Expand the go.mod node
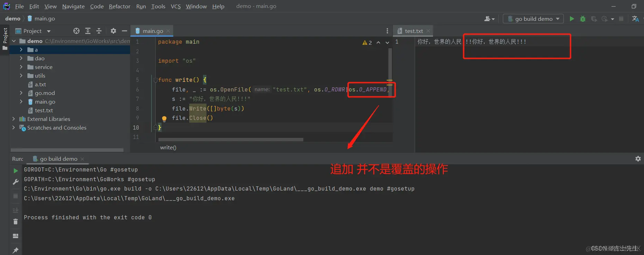 point(21,93)
